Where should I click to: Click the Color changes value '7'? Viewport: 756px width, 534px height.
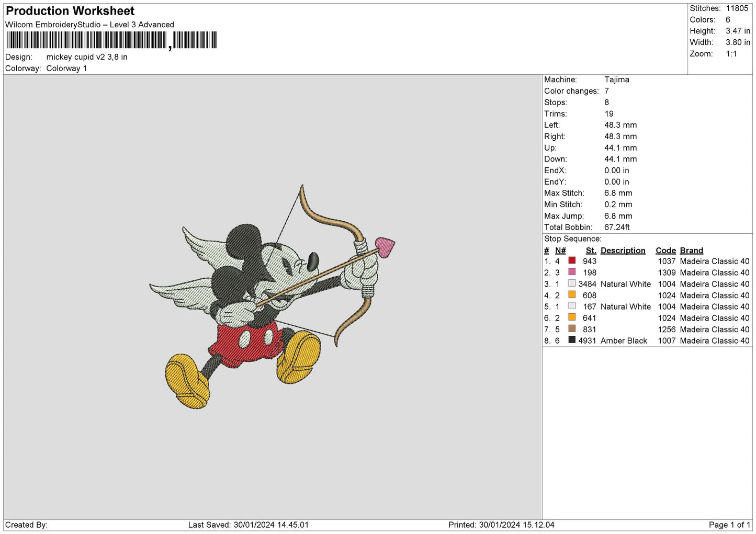click(607, 91)
